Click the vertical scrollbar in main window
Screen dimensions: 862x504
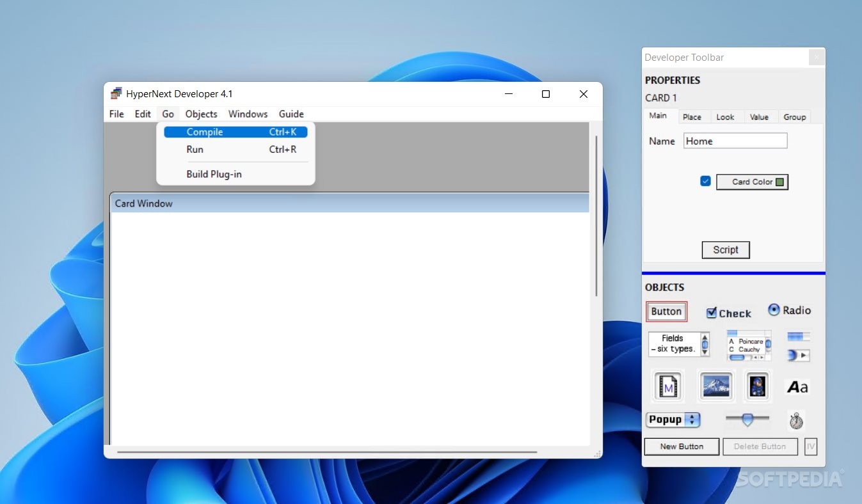click(597, 216)
